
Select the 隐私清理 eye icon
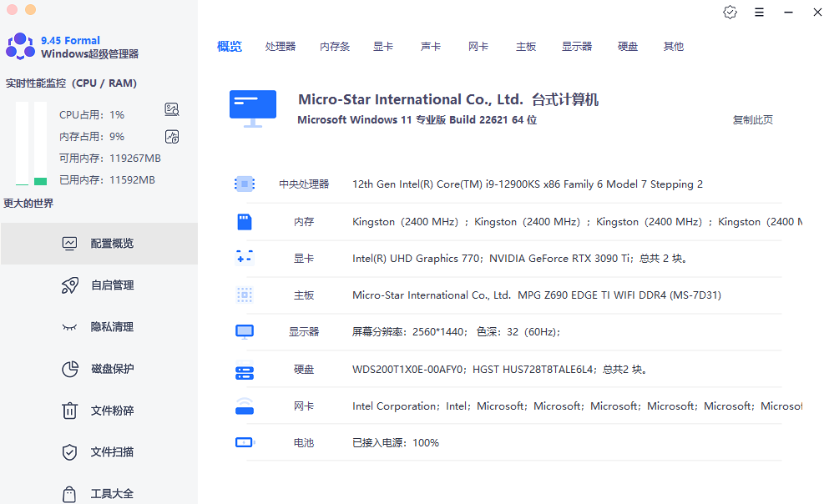coord(70,327)
